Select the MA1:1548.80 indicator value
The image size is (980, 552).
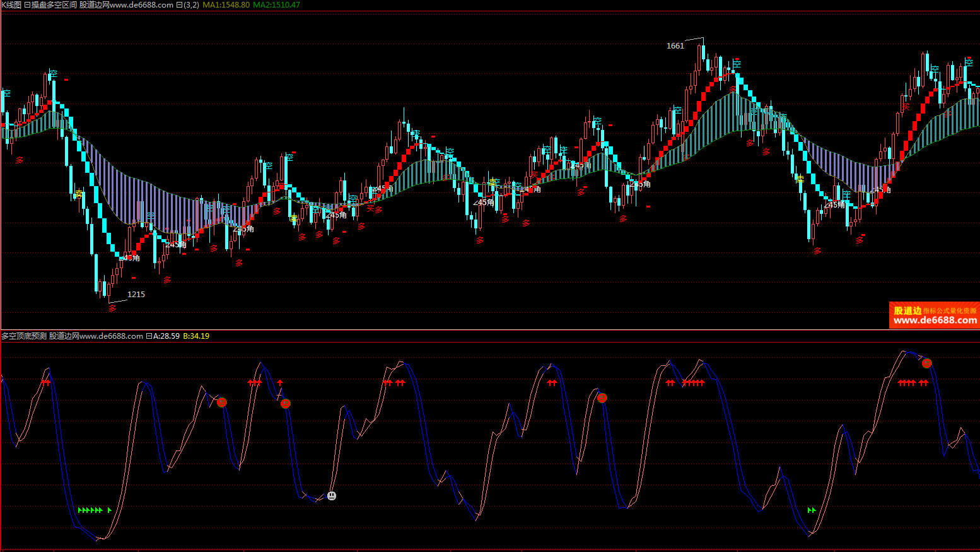[x=226, y=5]
